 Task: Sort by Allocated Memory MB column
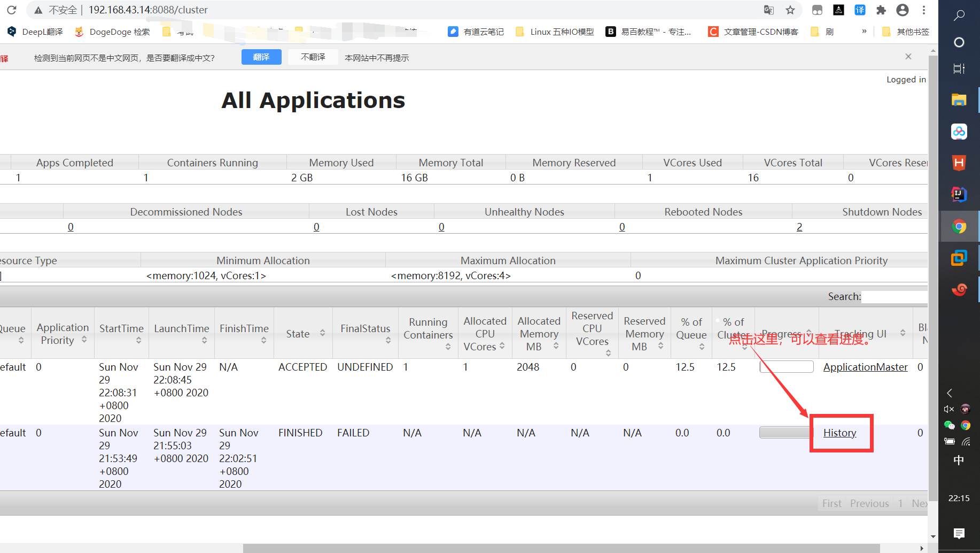pyautogui.click(x=539, y=334)
